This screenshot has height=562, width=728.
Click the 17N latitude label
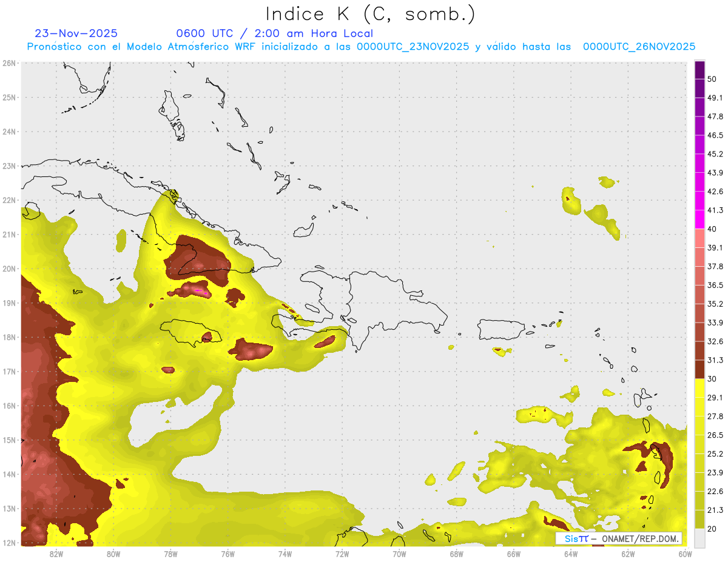pyautogui.click(x=9, y=372)
